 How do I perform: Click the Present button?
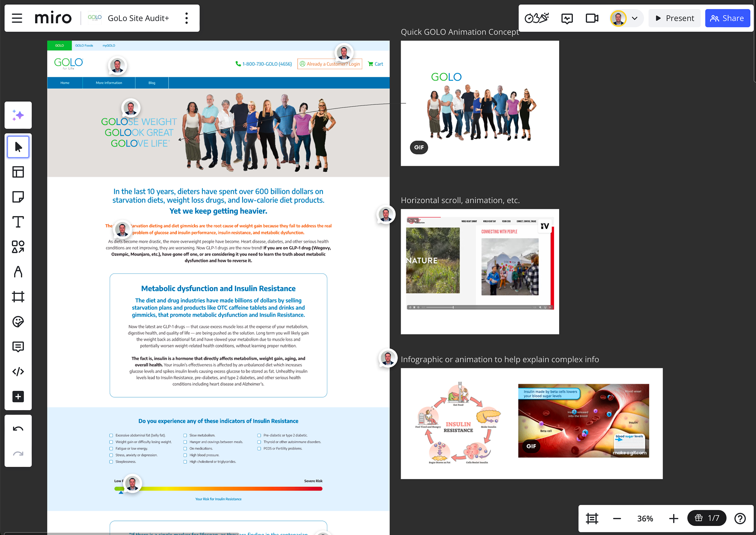674,18
